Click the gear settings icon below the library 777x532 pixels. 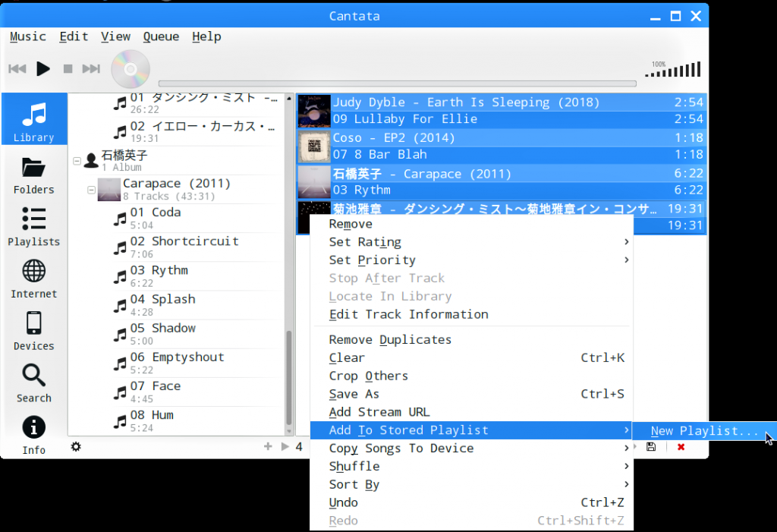coord(76,447)
